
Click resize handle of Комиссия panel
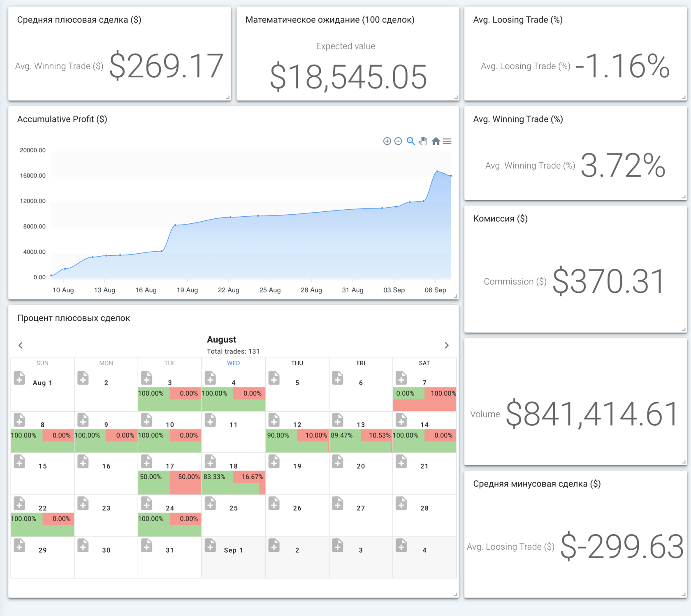pos(684,329)
